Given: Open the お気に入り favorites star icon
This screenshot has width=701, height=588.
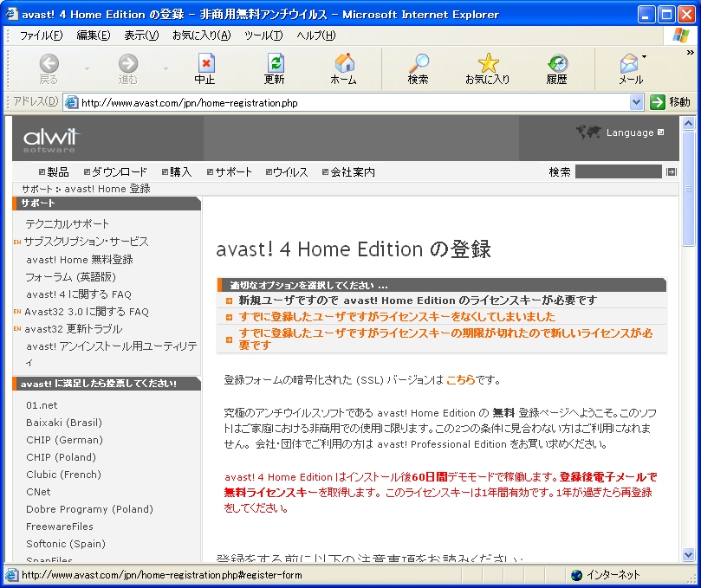Looking at the screenshot, I should pos(488,69).
